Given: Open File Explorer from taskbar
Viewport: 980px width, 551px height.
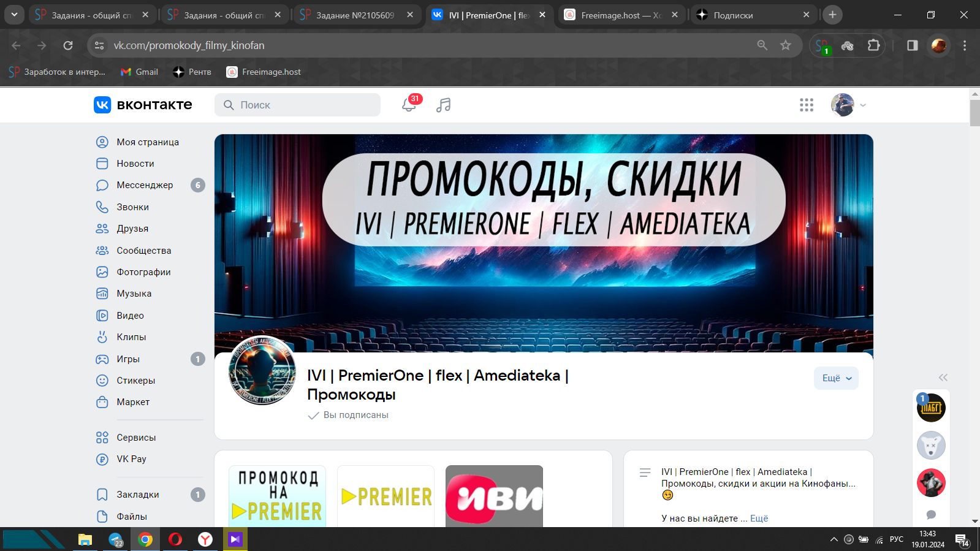Looking at the screenshot, I should pos(85,539).
